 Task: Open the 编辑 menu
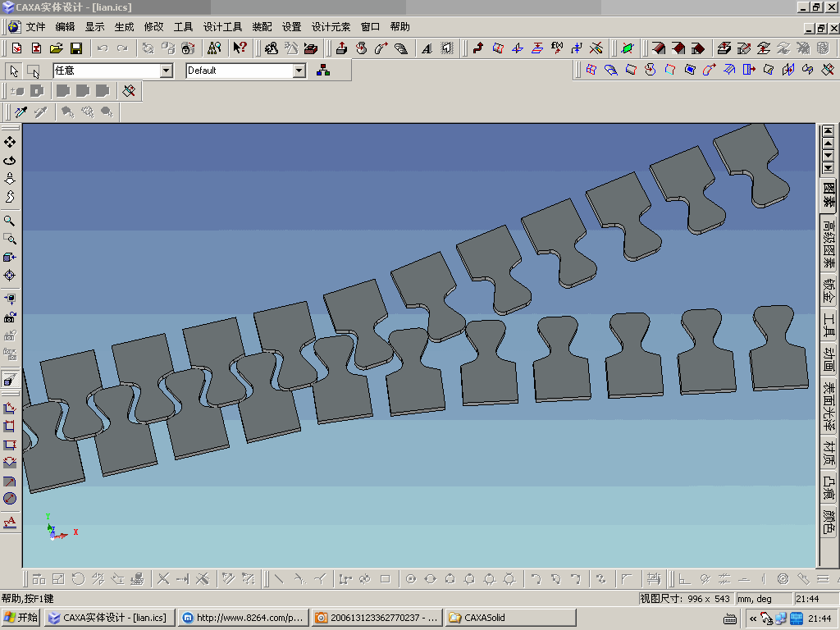pos(65,27)
